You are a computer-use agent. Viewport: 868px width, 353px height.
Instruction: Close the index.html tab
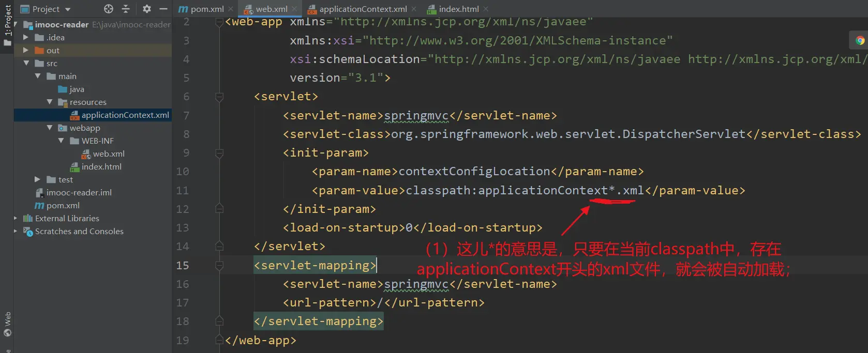(x=486, y=9)
